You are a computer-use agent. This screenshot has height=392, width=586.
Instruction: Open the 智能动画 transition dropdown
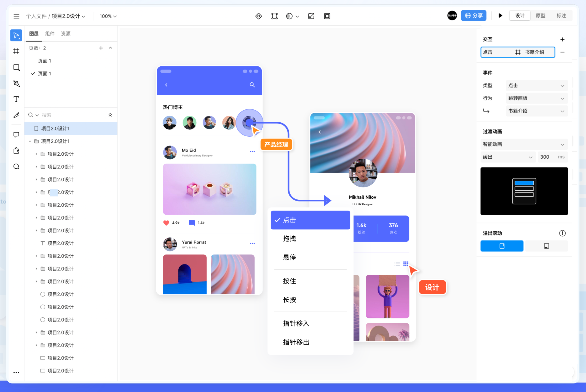click(x=523, y=144)
